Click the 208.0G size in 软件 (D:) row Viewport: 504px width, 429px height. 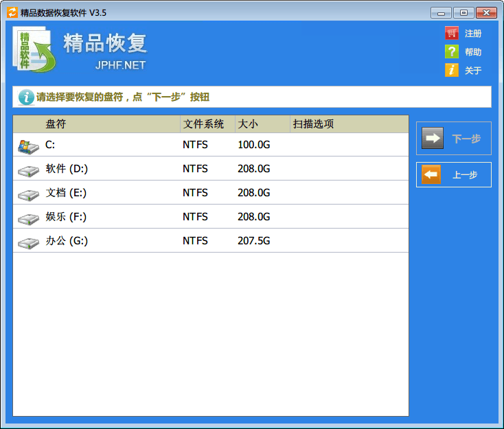pos(253,169)
